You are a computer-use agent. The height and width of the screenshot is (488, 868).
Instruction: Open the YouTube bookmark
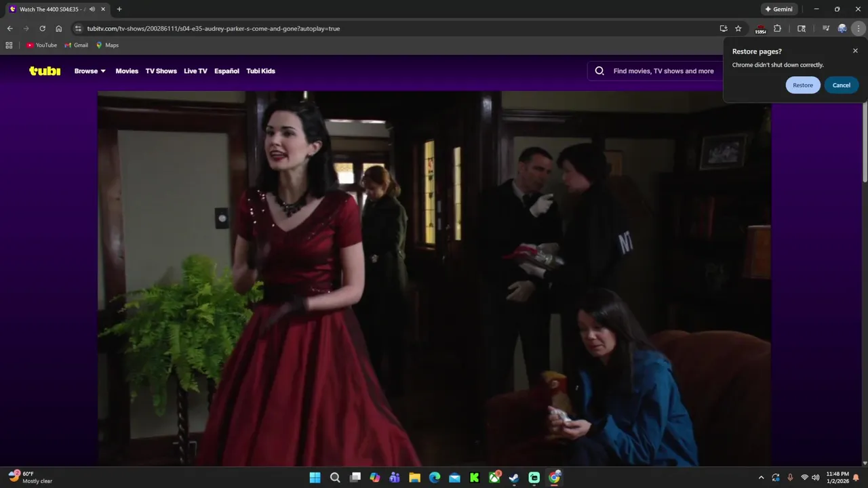(41, 45)
